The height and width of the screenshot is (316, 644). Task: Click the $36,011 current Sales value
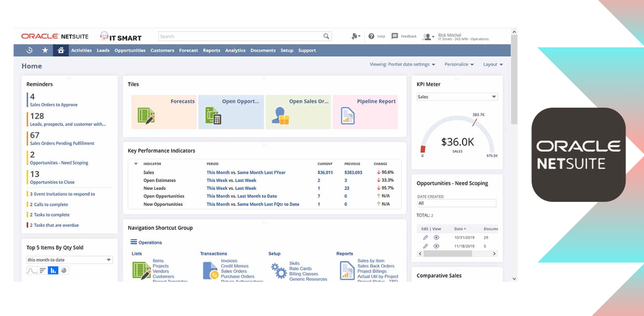pyautogui.click(x=325, y=172)
